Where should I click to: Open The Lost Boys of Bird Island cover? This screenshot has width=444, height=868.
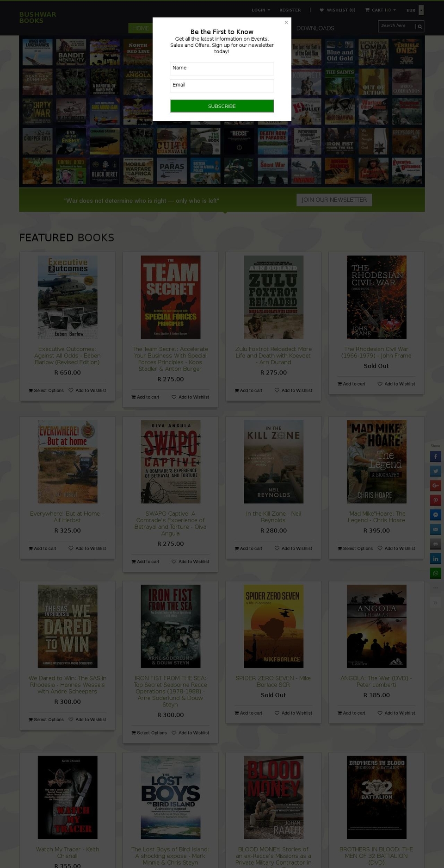point(170,798)
